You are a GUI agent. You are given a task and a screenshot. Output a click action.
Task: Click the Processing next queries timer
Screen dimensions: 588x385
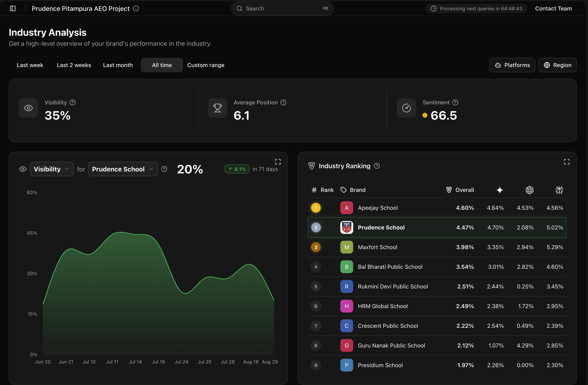(x=476, y=8)
